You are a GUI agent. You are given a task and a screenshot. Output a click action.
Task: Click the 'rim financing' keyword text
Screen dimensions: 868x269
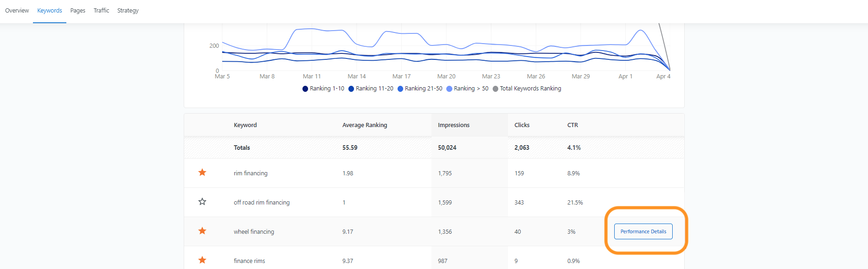251,173
